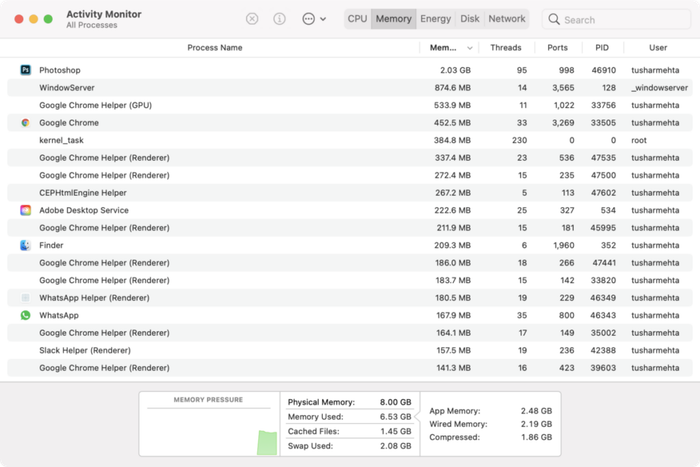Click the Compressed 1.86 GB value
Screen dimensions: 700x467
[536, 437]
